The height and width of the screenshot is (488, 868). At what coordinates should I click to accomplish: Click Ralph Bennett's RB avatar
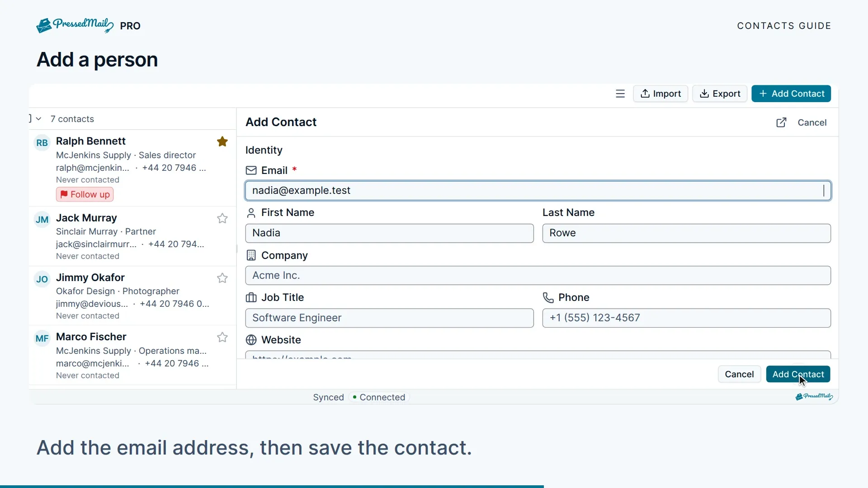pyautogui.click(x=42, y=143)
